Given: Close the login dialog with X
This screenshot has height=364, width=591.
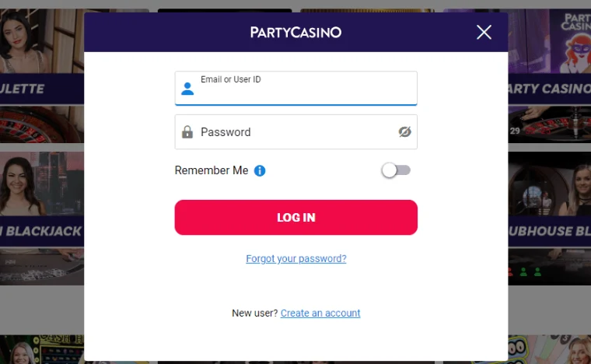Looking at the screenshot, I should (x=484, y=32).
